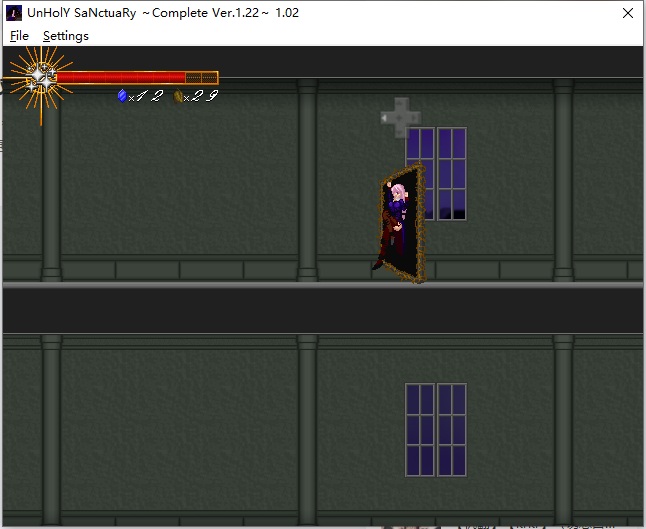Image resolution: width=646 pixels, height=529 pixels.
Task: Click the game's title bar app icon
Action: pyautogui.click(x=14, y=13)
